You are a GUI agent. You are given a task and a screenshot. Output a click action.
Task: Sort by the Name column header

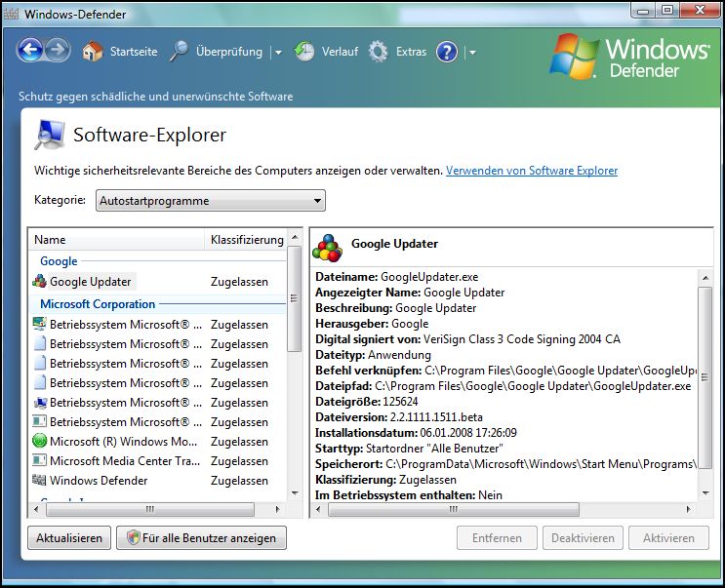click(117, 240)
